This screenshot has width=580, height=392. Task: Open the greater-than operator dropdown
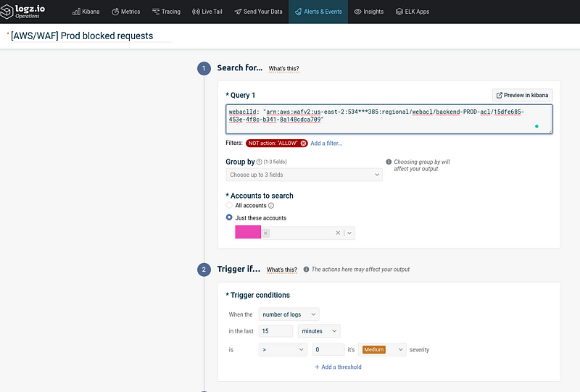[283, 349]
